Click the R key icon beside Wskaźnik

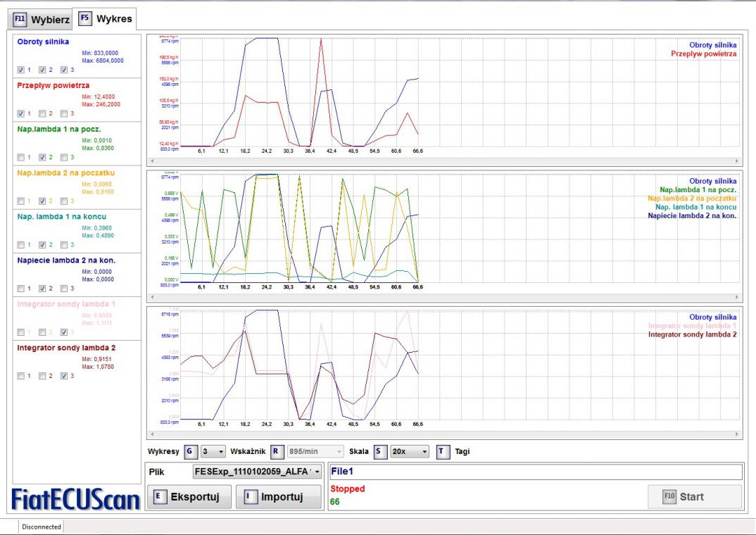coord(276,451)
